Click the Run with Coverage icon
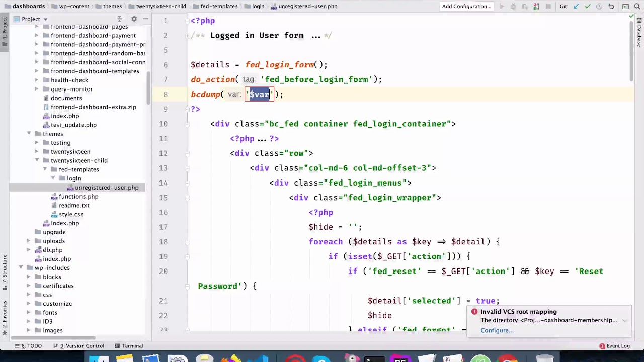 click(x=525, y=6)
